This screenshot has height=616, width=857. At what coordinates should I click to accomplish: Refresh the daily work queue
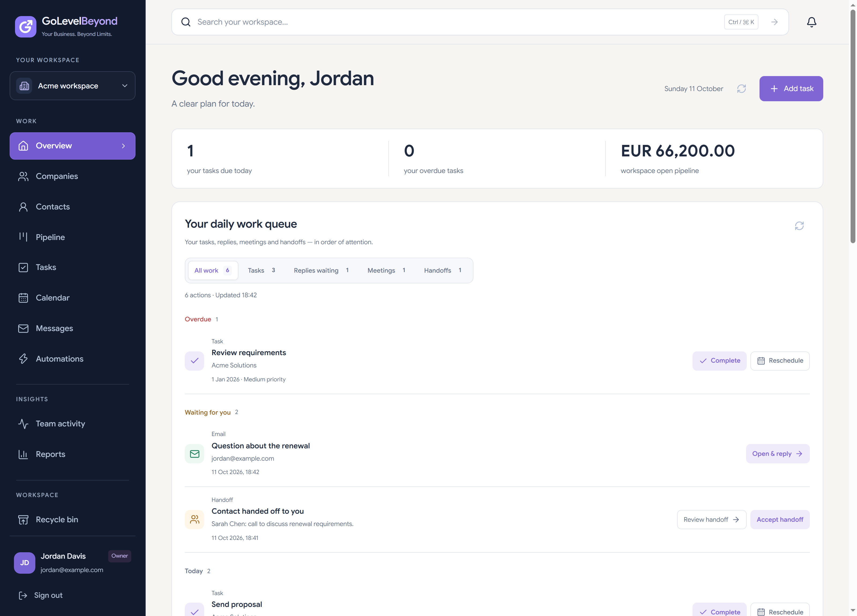point(799,226)
